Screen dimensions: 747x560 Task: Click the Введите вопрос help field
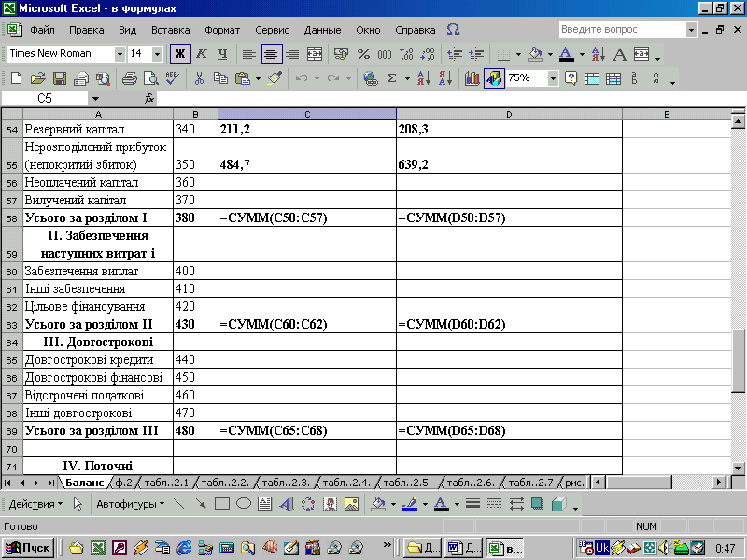pyautogui.click(x=623, y=30)
